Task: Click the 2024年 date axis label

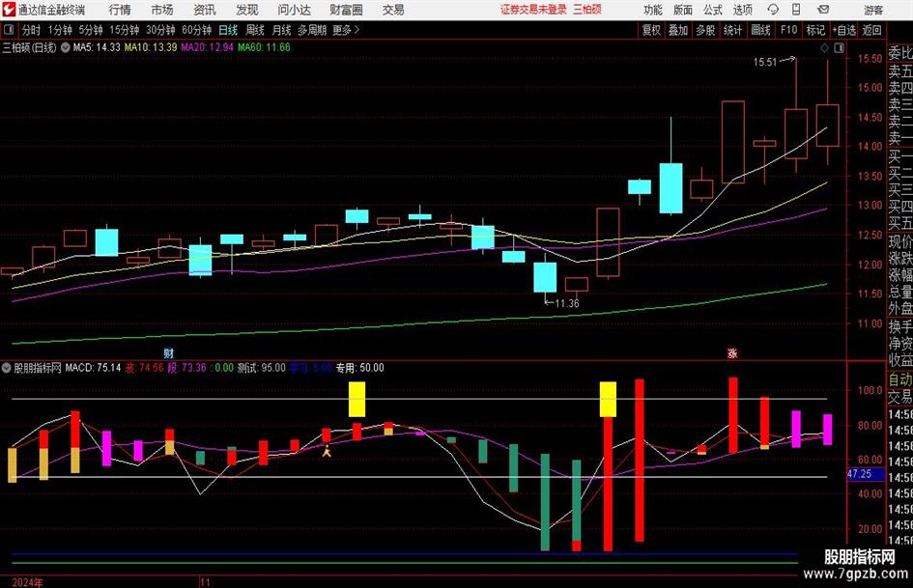Action: coord(27,582)
